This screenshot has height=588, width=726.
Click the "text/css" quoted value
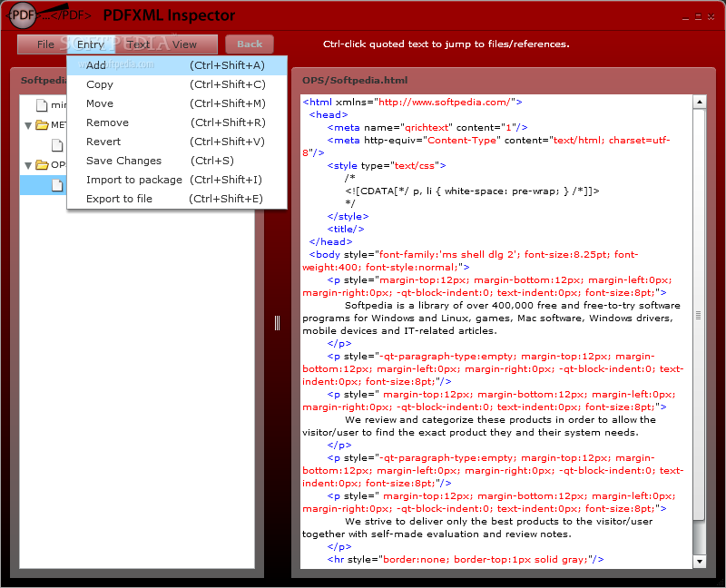(x=414, y=165)
